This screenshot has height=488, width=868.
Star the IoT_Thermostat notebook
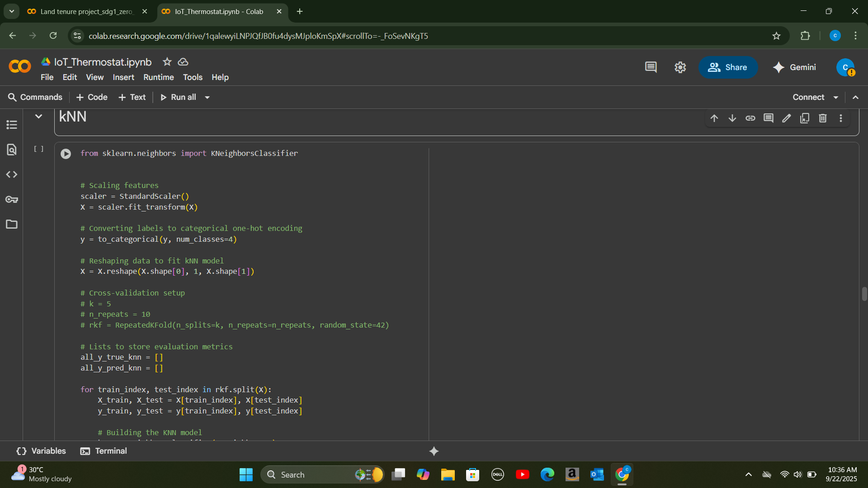167,62
